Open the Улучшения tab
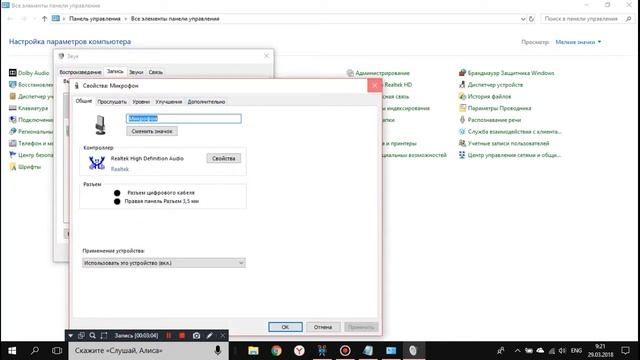The width and height of the screenshot is (640, 360). (x=169, y=102)
